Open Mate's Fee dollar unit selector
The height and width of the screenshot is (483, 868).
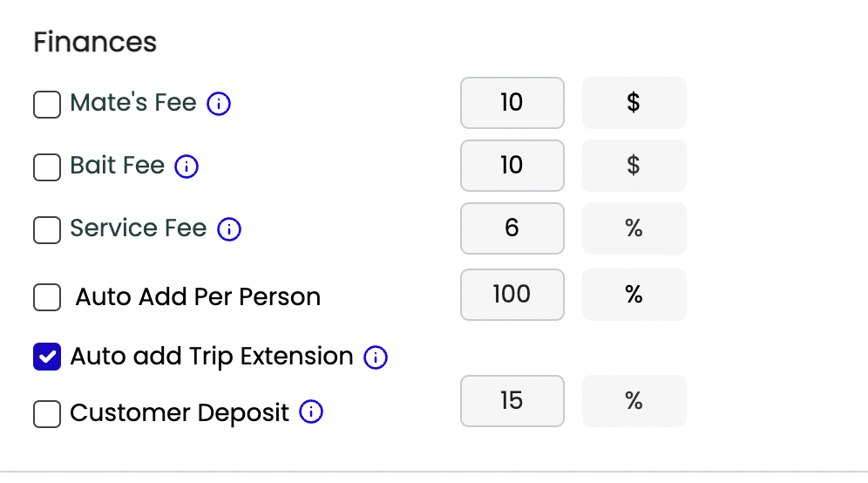tap(634, 103)
